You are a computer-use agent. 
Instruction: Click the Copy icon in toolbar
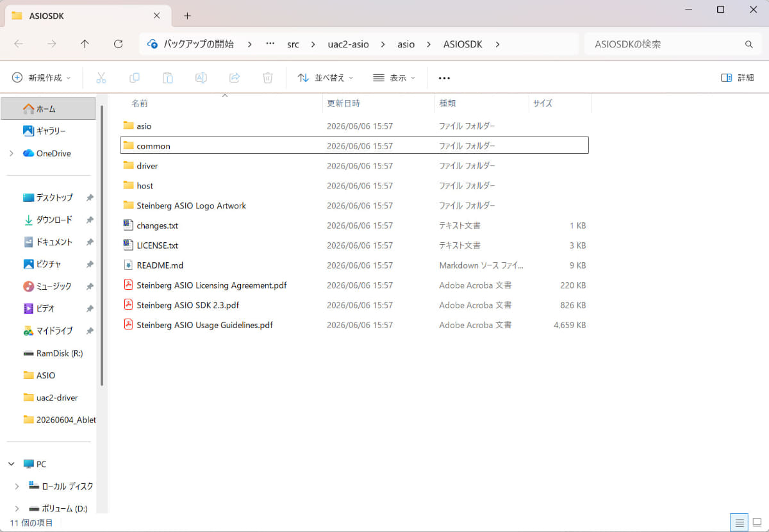click(134, 78)
